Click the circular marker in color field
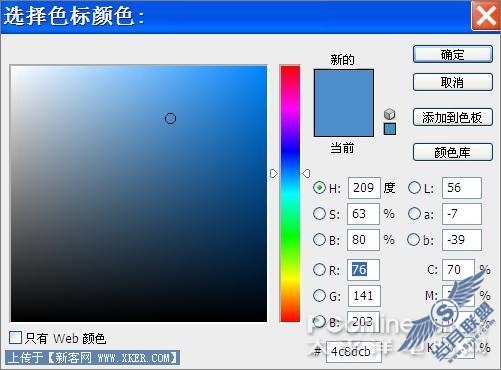501x370 pixels. 170,118
